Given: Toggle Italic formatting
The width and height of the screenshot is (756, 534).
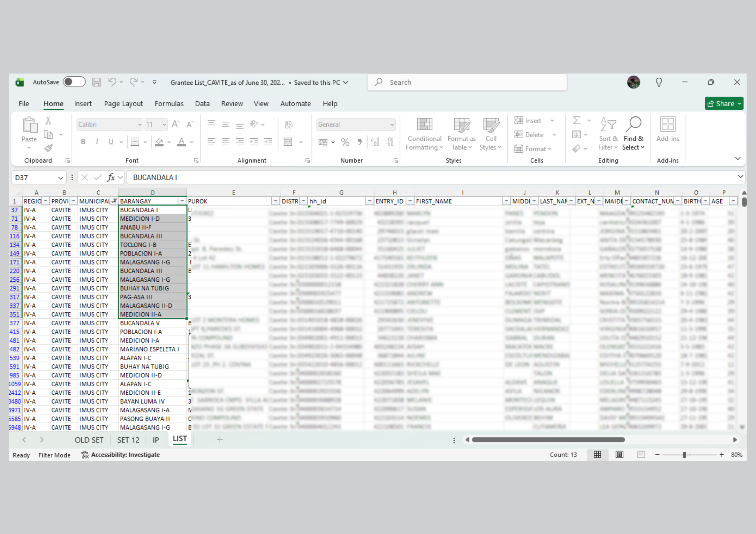Looking at the screenshot, I should [97, 142].
